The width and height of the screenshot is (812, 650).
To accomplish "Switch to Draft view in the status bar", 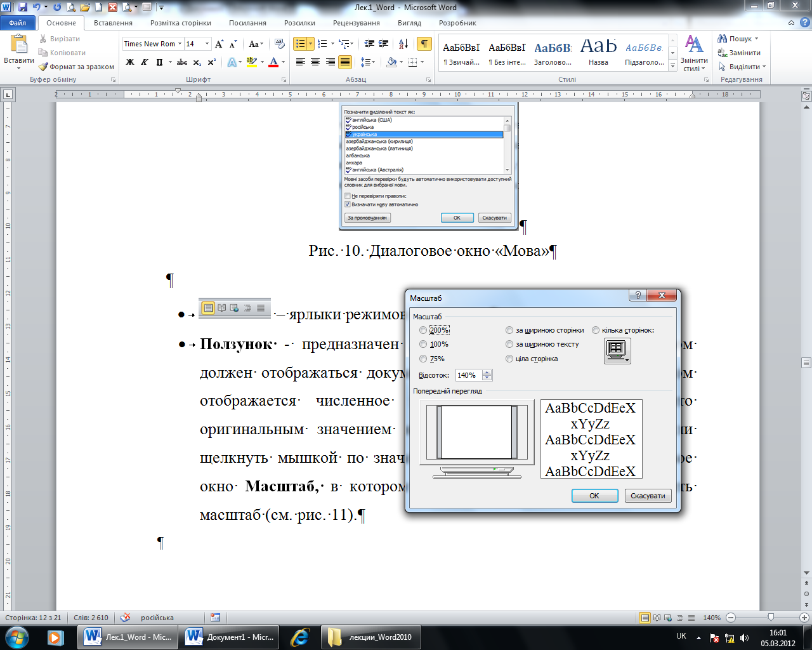I will point(691,618).
